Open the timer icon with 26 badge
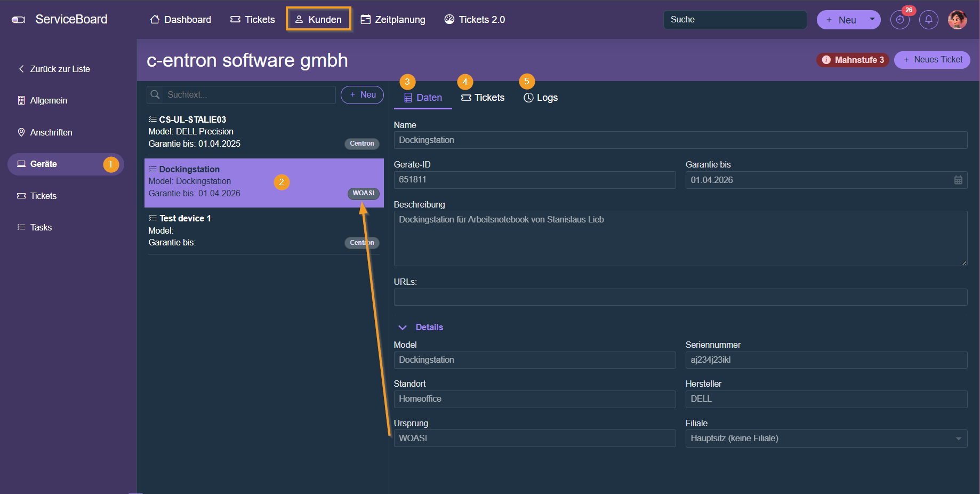 pos(899,20)
